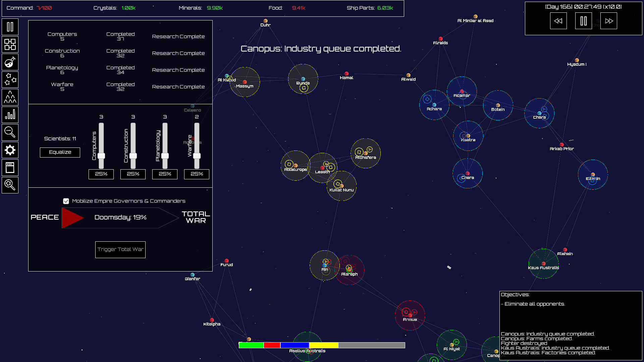The height and width of the screenshot is (362, 644).
Task: Pause the game in time control panel
Action: pyautogui.click(x=583, y=21)
